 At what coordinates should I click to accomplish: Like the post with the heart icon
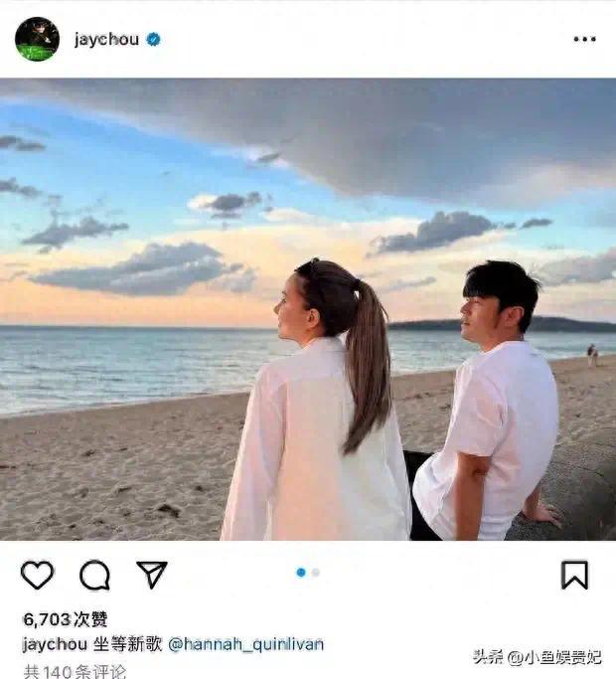[37, 575]
